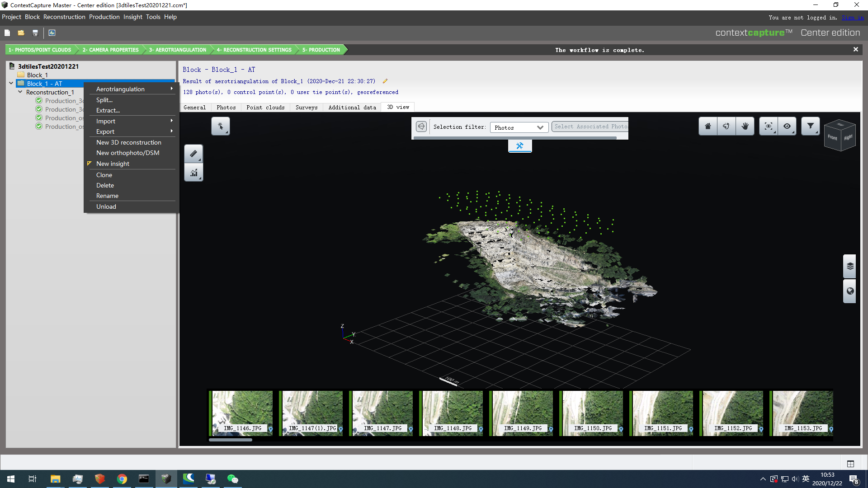Select New insight menu entry
Viewport: 868px width, 488px height.
coord(131,164)
